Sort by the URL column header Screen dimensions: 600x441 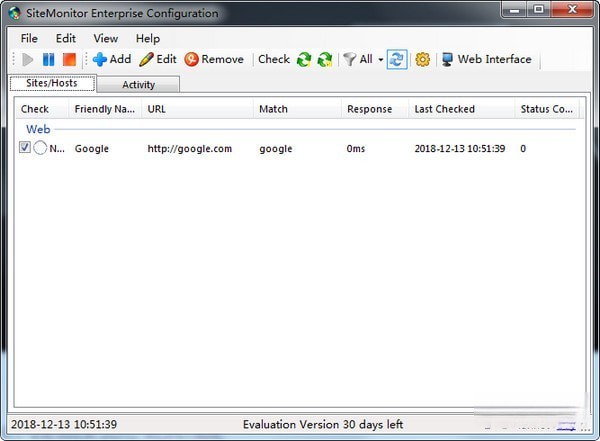coord(197,109)
